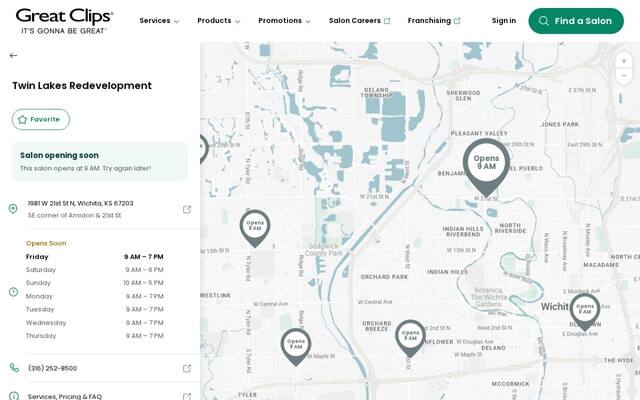Open Services, Pricing & FAQ link
The width and height of the screenshot is (640, 400).
click(x=64, y=396)
